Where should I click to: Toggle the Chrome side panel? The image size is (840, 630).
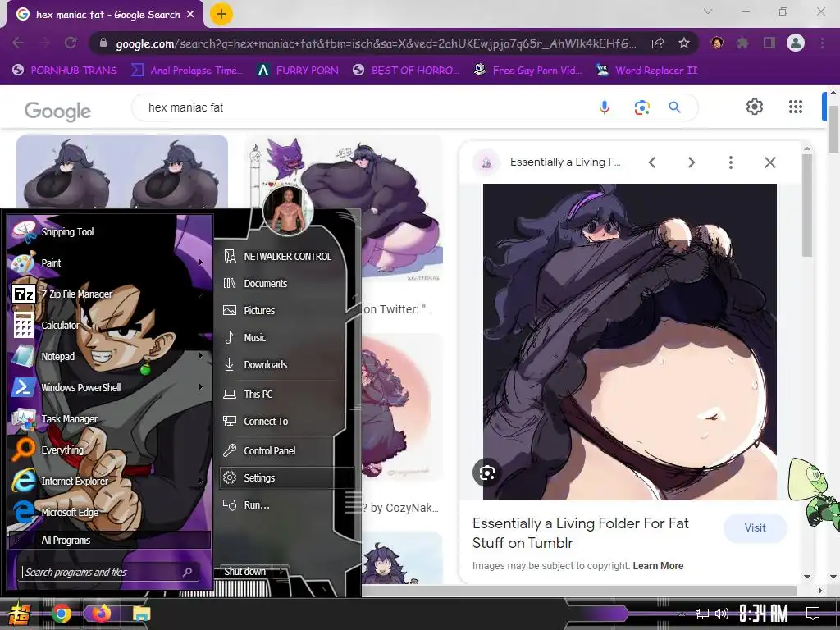point(769,43)
